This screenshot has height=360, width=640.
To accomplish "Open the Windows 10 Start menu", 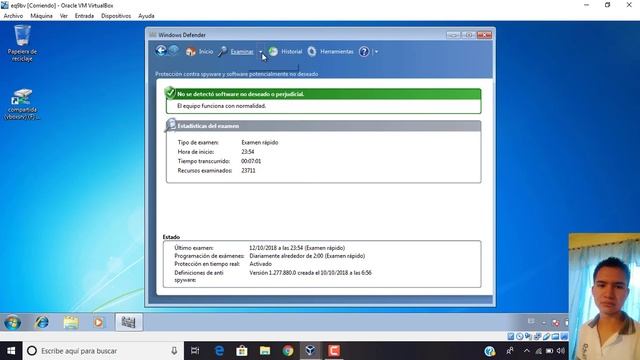I will coord(11,351).
